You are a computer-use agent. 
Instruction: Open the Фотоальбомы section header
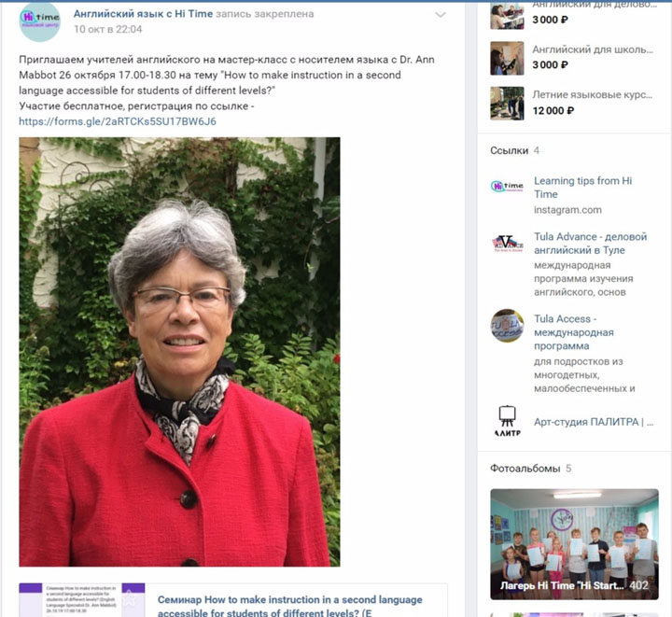(x=525, y=469)
